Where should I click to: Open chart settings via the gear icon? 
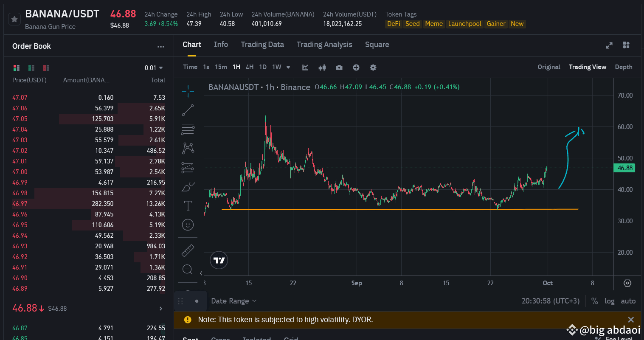[373, 67]
